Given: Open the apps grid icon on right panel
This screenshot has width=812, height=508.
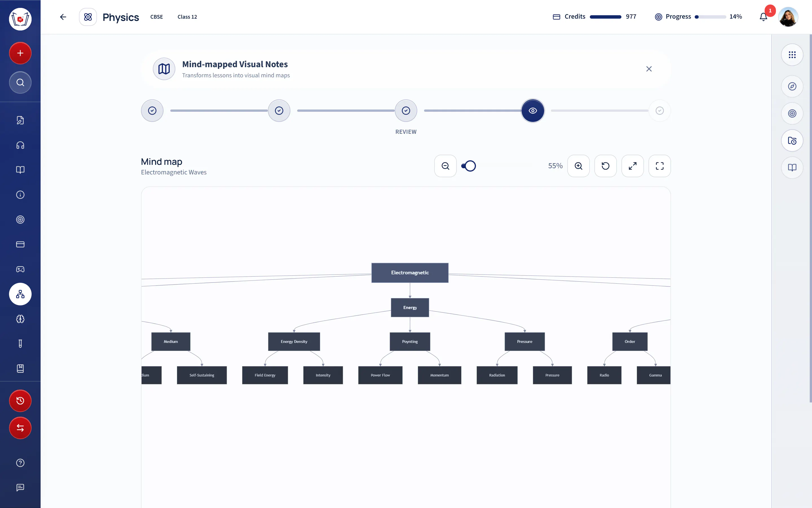Looking at the screenshot, I should click(x=792, y=55).
